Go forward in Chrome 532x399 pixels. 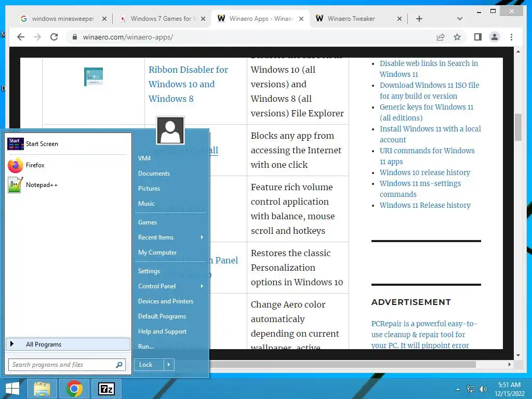click(x=37, y=37)
